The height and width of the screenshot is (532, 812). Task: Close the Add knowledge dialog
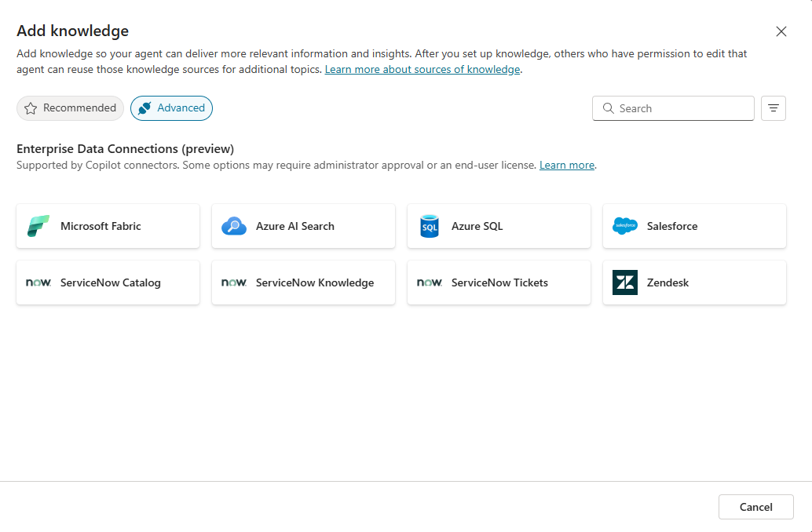click(x=781, y=31)
